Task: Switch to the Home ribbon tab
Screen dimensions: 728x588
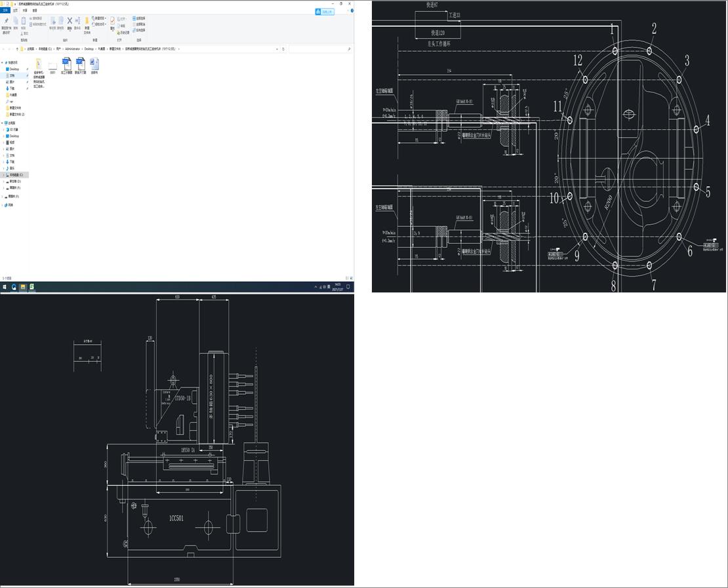Action: [x=15, y=10]
